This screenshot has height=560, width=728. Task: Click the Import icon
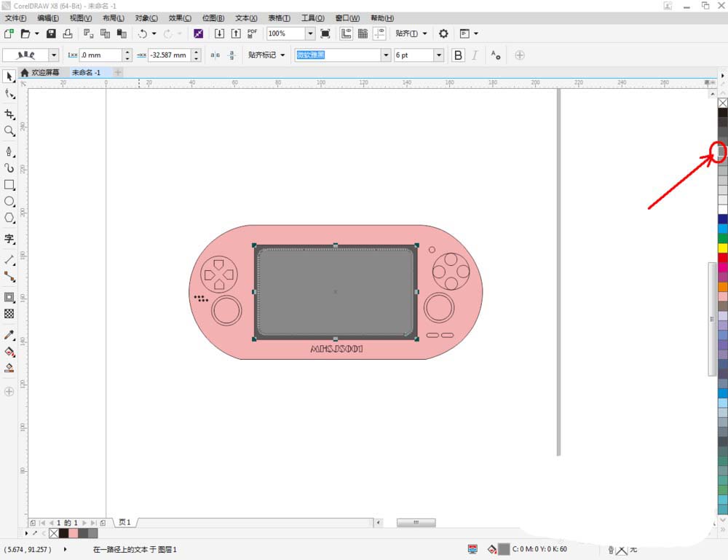[x=219, y=33]
